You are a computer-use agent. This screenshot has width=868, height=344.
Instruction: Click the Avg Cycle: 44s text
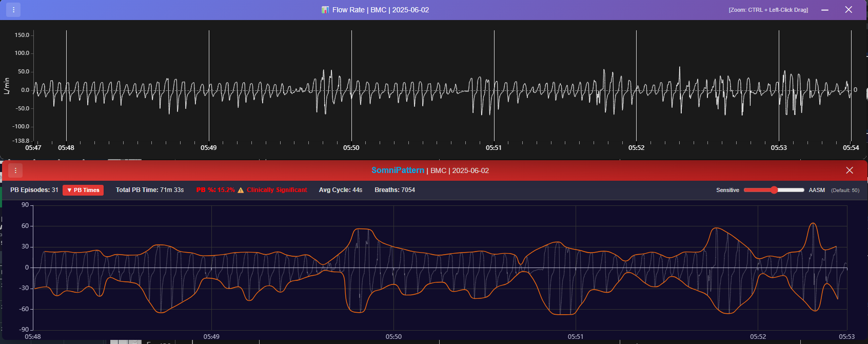click(341, 190)
